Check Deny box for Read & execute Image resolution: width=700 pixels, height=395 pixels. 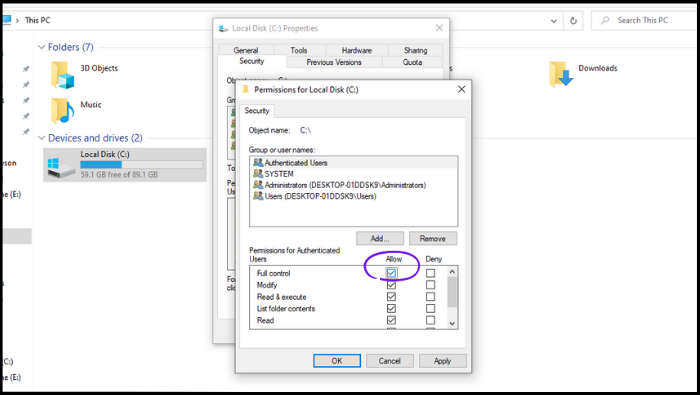click(430, 296)
